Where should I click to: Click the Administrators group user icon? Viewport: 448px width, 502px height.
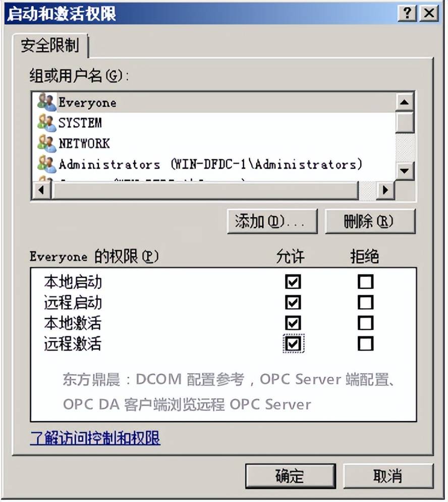[x=47, y=164]
